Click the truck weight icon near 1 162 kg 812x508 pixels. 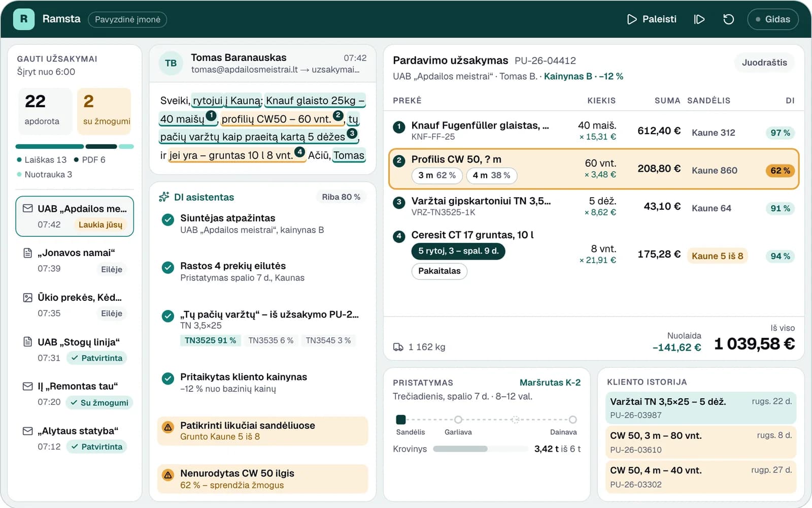[398, 347]
